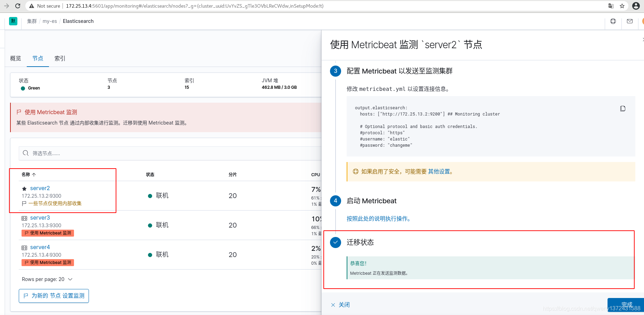644x315 pixels.
Task: Click the flag icon in Metricbeat callout
Action: tap(19, 112)
